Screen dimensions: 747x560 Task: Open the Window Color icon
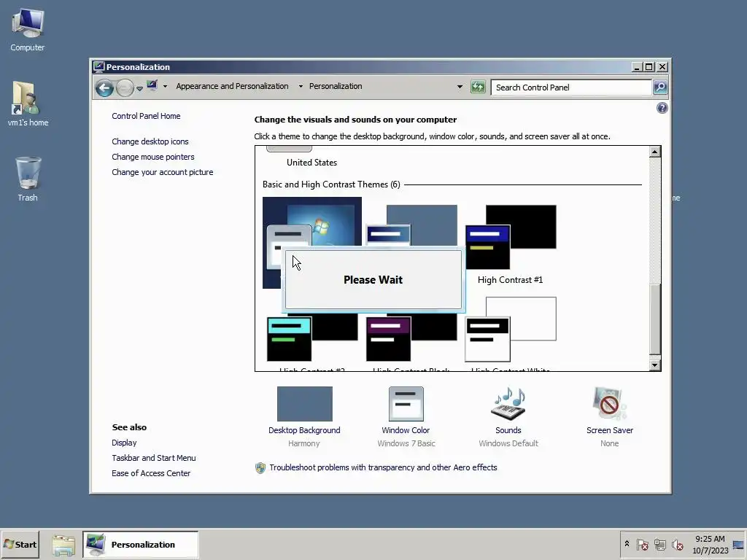point(406,404)
